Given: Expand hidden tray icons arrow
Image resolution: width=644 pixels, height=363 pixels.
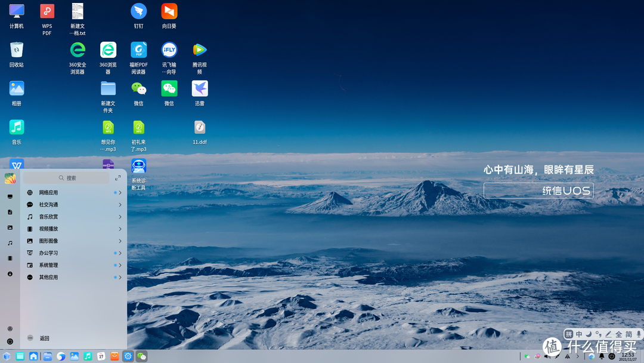Looking at the screenshot, I should [x=577, y=356].
